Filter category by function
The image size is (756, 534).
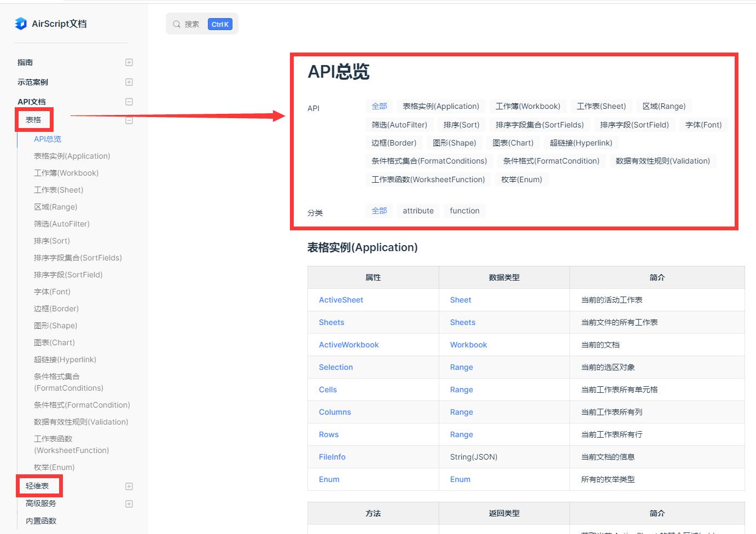point(464,211)
